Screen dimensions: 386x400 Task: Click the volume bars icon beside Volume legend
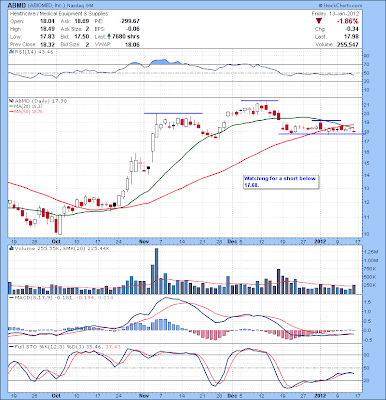point(11,248)
